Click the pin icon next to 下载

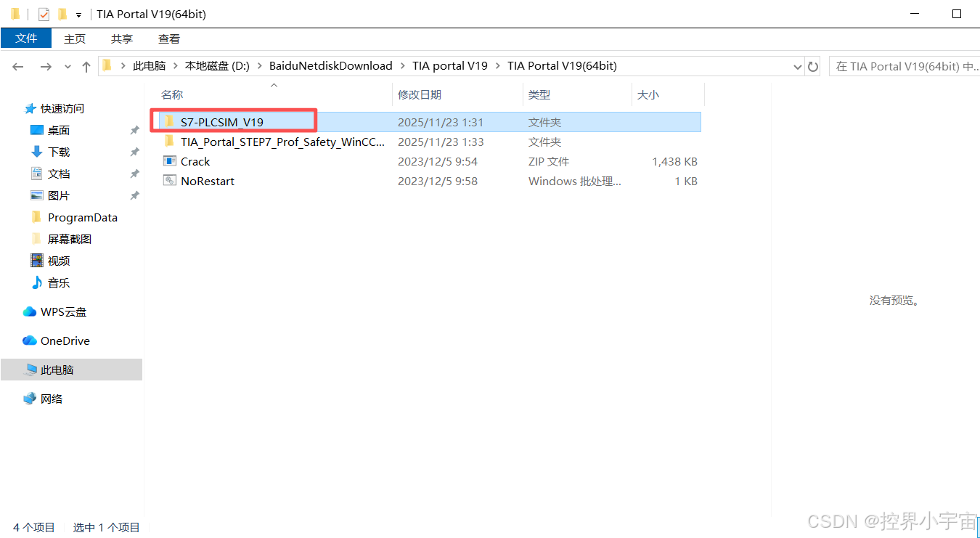[134, 152]
